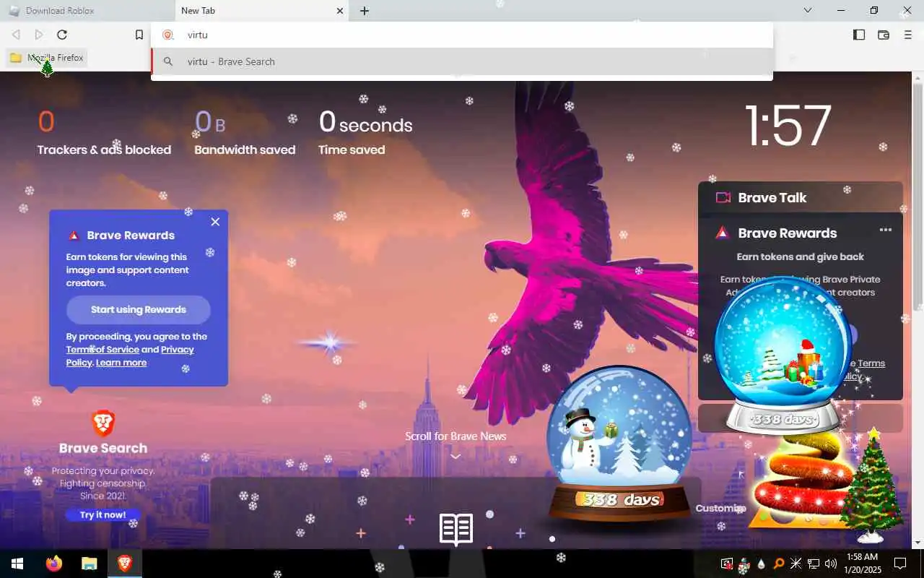Click the forward navigation arrow

point(39,35)
